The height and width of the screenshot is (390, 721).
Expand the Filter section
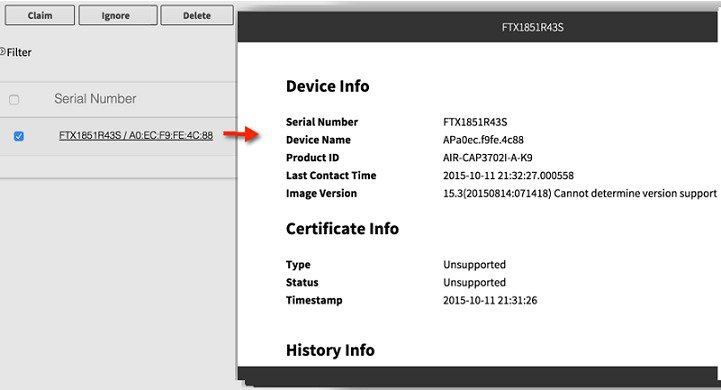16,52
